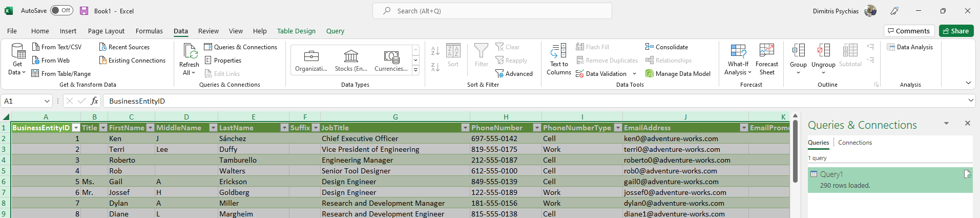980x218 pixels.
Task: Open the LastName column filter dropdown
Action: pos(284,128)
